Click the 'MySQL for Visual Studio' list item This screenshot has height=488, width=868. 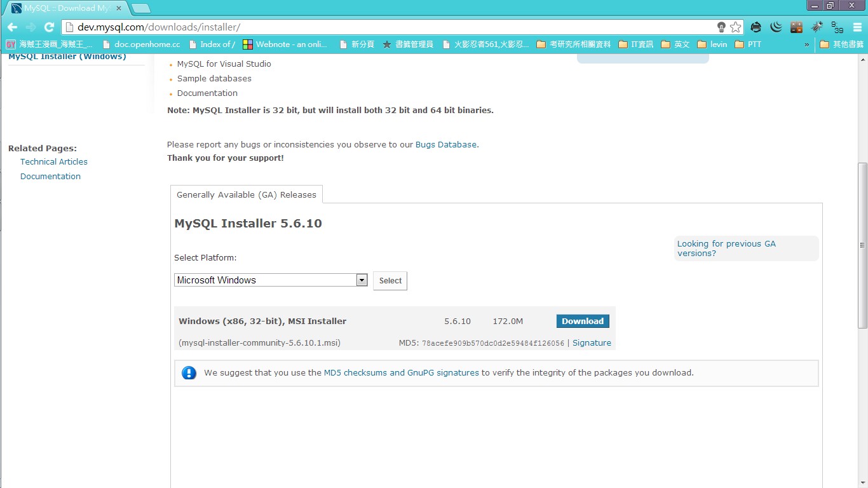tap(224, 64)
